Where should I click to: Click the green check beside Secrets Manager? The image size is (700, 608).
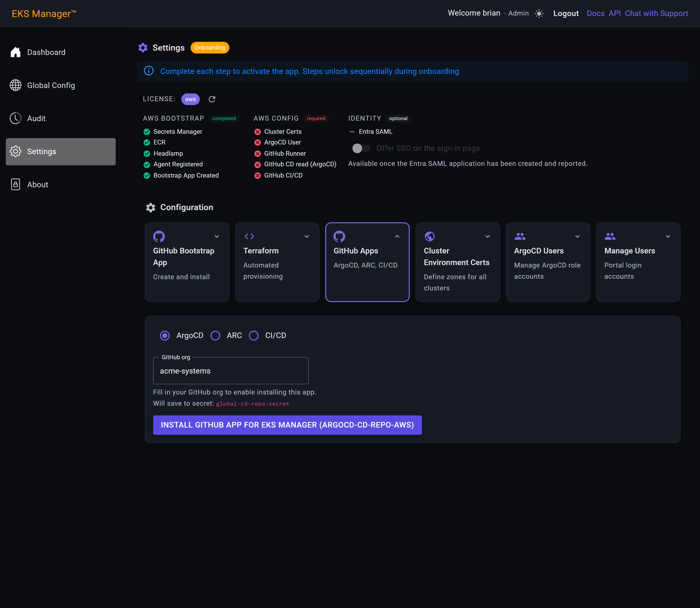pos(147,132)
